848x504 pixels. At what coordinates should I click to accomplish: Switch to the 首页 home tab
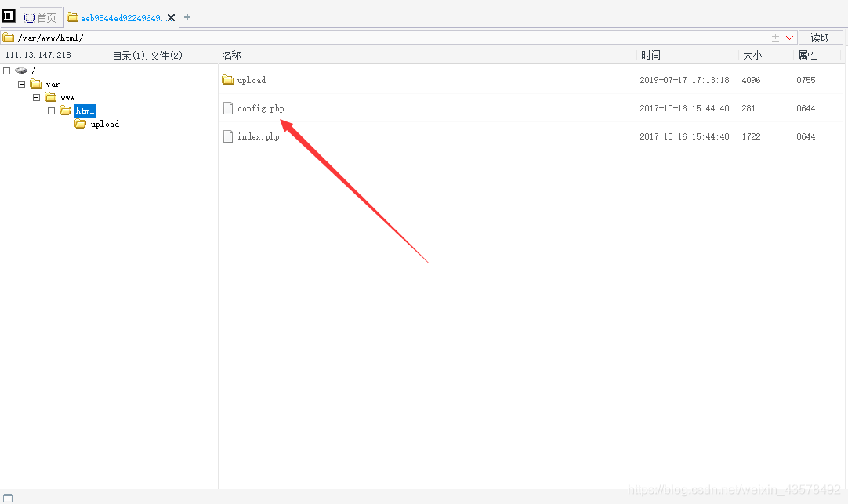coord(41,18)
